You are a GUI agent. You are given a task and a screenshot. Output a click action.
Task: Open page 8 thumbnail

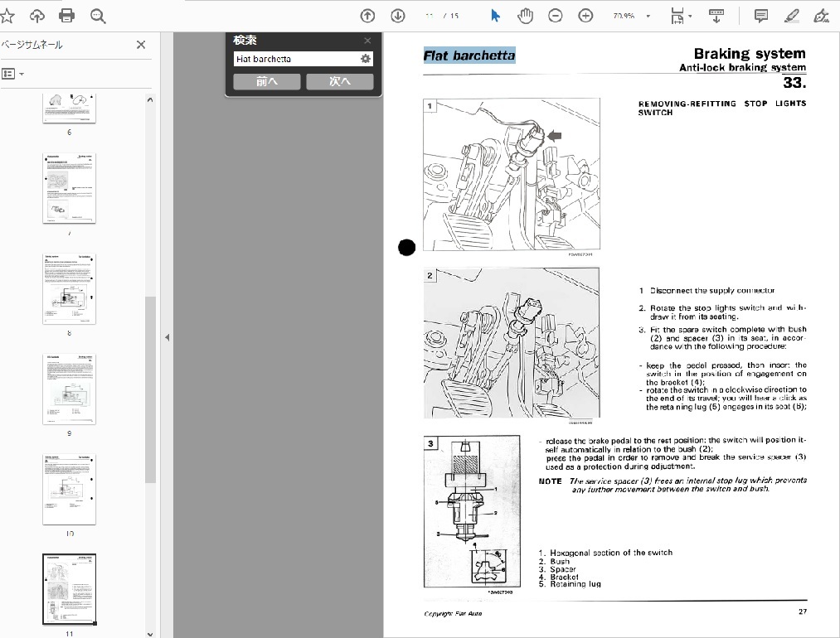69,289
